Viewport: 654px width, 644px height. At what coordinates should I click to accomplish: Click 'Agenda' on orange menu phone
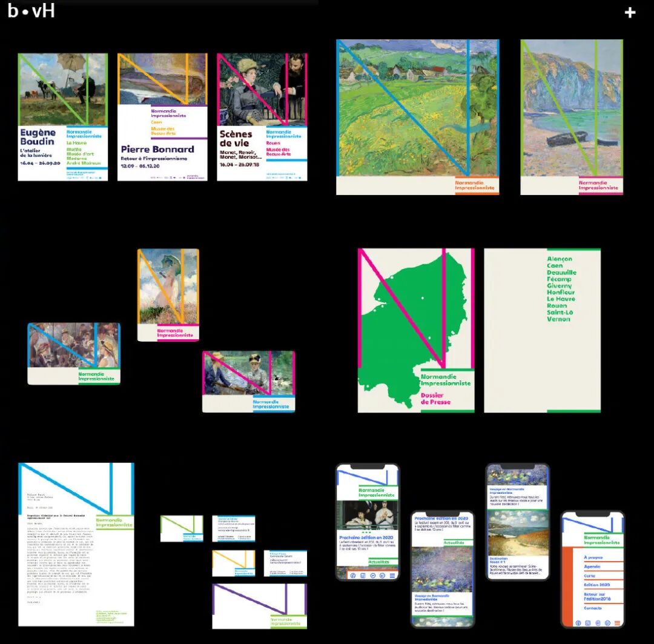592,567
